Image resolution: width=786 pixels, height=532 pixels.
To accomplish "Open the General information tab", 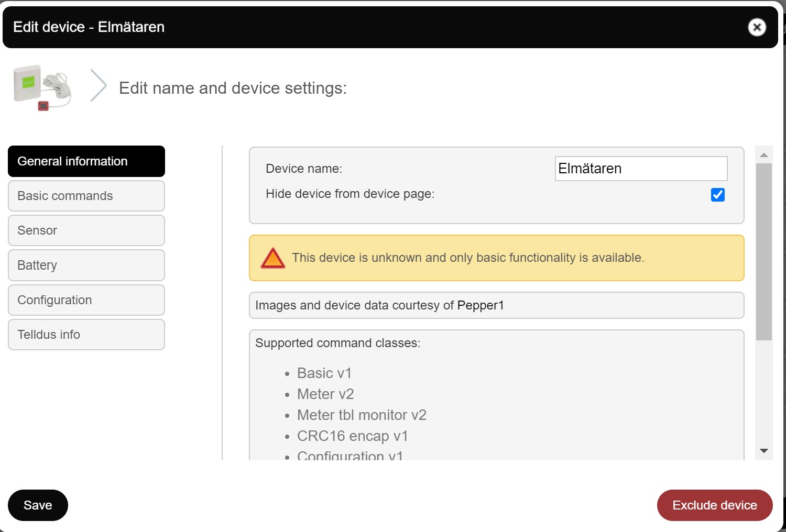I will pos(86,161).
